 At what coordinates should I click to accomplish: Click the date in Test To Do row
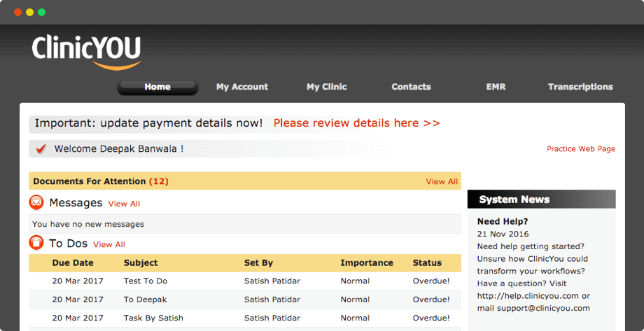(x=78, y=281)
